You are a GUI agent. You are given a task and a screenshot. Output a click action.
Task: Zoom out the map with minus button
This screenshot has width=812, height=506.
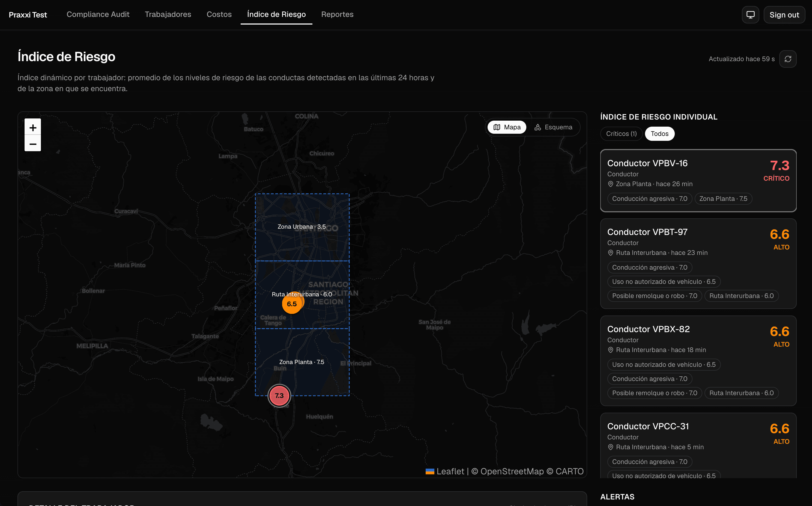point(33,143)
